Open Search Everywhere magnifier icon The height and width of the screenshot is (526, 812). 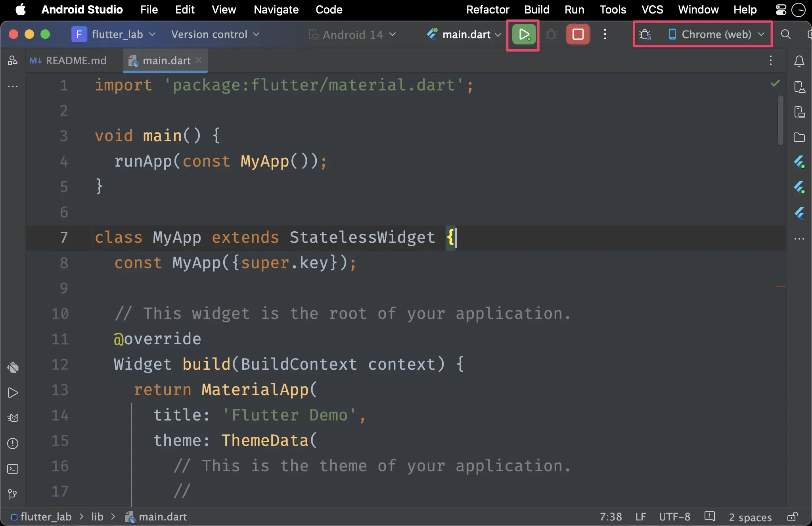785,35
